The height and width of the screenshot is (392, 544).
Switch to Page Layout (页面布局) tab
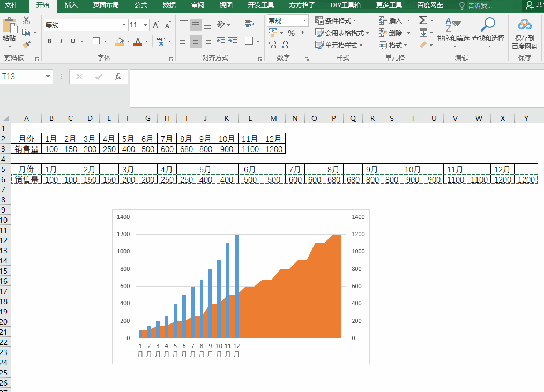pos(106,5)
